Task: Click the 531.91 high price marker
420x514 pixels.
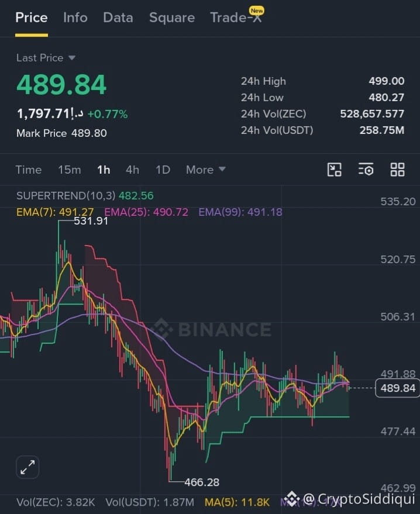Action: coord(91,221)
